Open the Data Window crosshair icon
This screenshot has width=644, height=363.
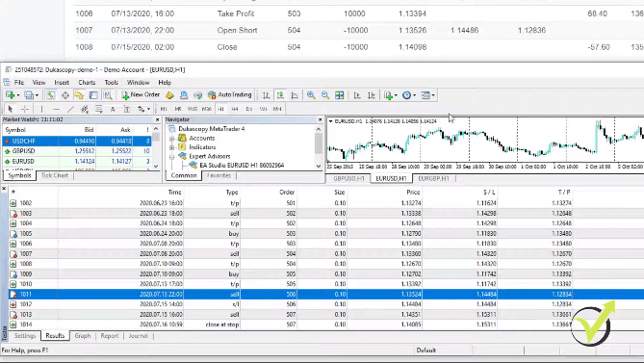[x=64, y=95]
